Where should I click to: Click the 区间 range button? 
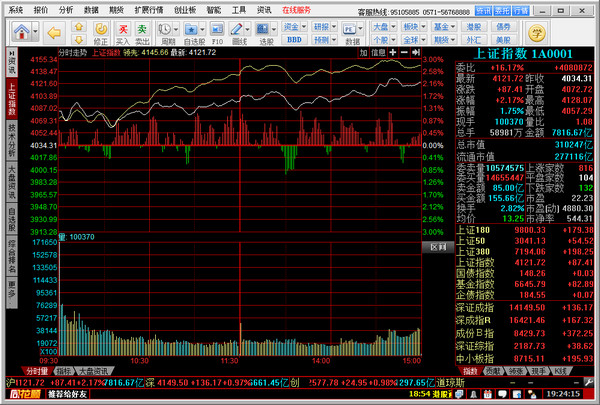[438, 247]
